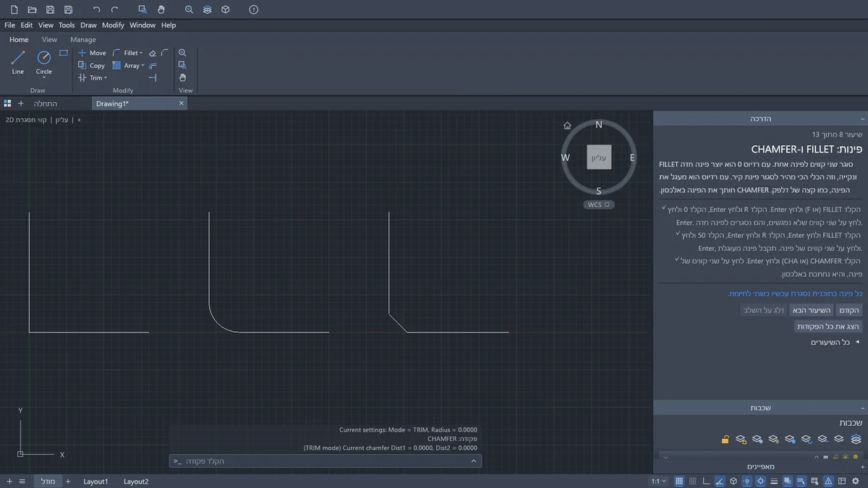Viewport: 868px width, 488px height.
Task: Click the הקודם previous lesson button
Action: coord(849,310)
